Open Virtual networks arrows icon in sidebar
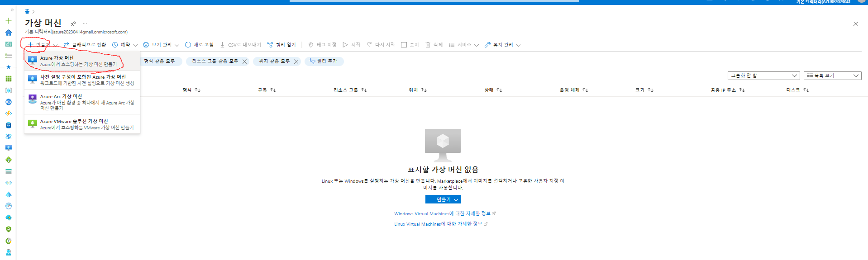Image resolution: width=868 pixels, height=260 pixels. pos(8,183)
